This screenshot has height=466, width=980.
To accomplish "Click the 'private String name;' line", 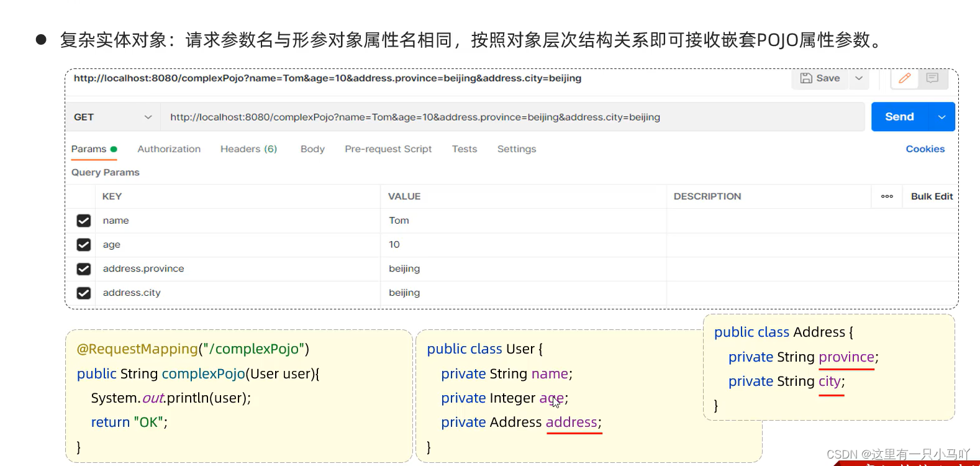I will click(506, 374).
